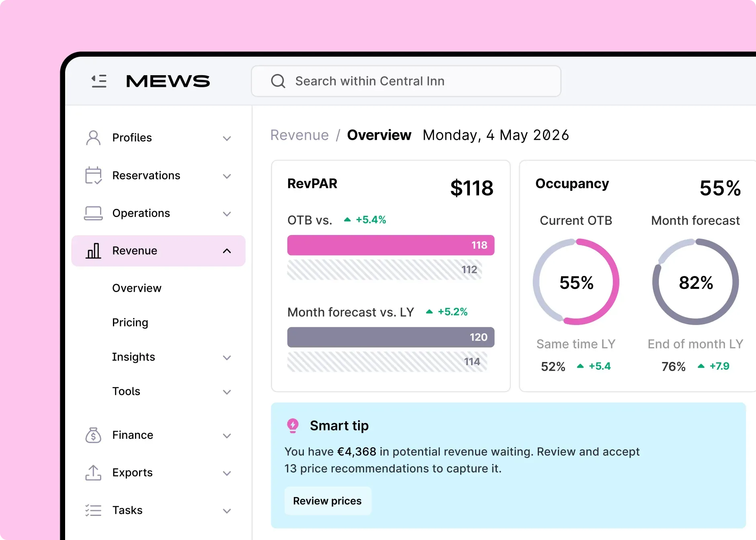Image resolution: width=756 pixels, height=540 pixels.
Task: Expand the Profiles menu chevron
Action: tap(227, 138)
